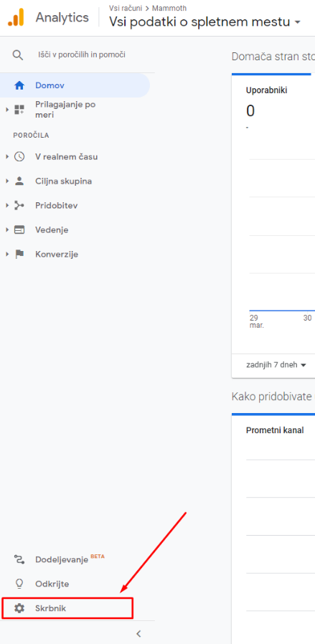
Task: Open the Dodeljevanje attribution icon
Action: [x=19, y=559]
